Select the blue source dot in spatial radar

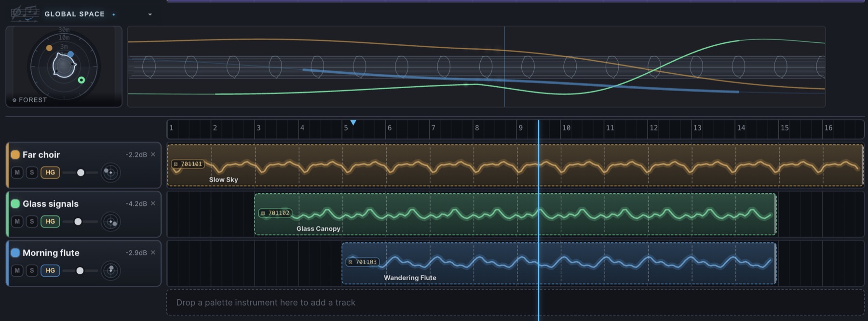(70, 54)
